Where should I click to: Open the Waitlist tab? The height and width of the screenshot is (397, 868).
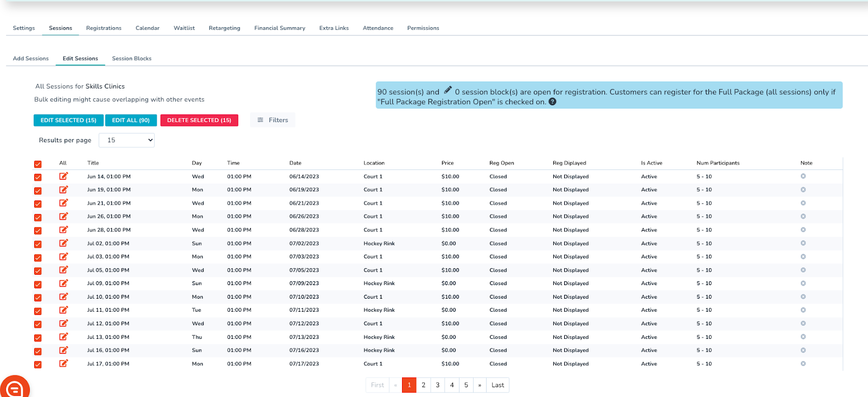(x=184, y=28)
